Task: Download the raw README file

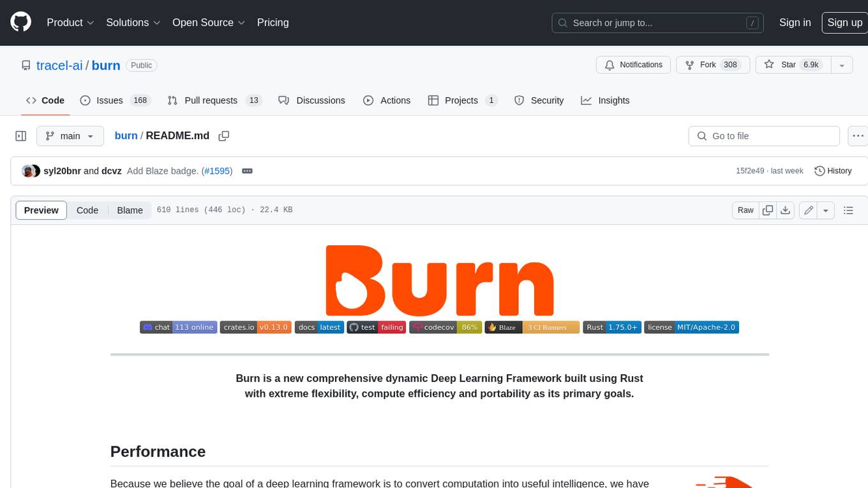Action: [786, 210]
